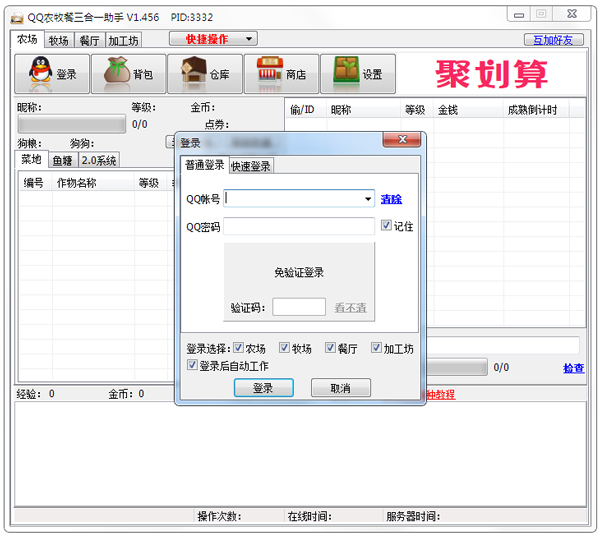Click the empty log area at bottom

[300, 455]
